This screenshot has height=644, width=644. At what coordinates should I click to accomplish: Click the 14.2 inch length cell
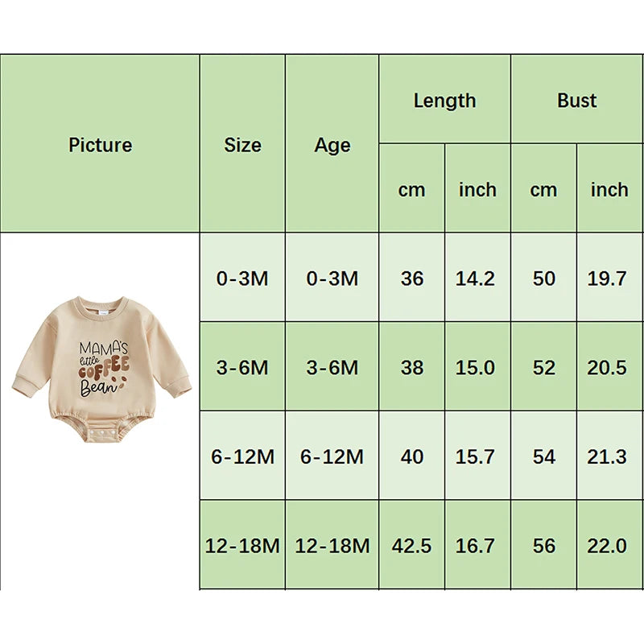[x=477, y=279]
